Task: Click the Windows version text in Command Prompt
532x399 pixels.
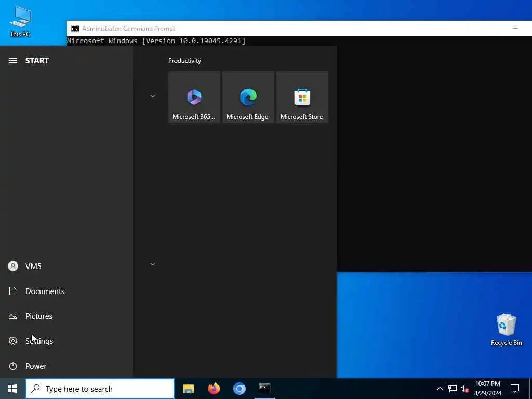Action: point(156,41)
